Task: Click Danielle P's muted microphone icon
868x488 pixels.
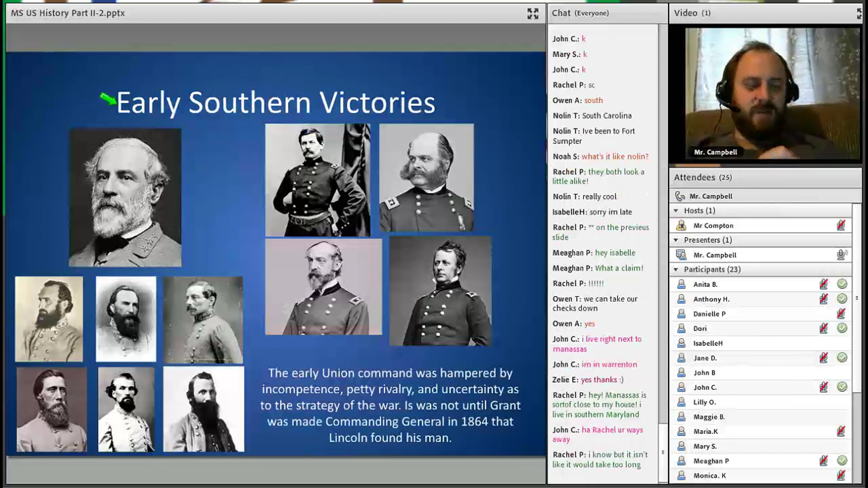Action: pos(841,313)
